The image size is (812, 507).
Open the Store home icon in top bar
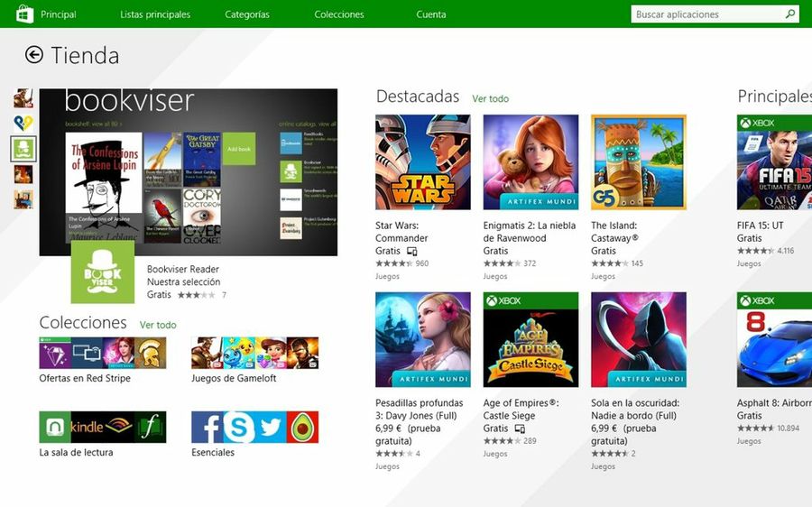24,14
